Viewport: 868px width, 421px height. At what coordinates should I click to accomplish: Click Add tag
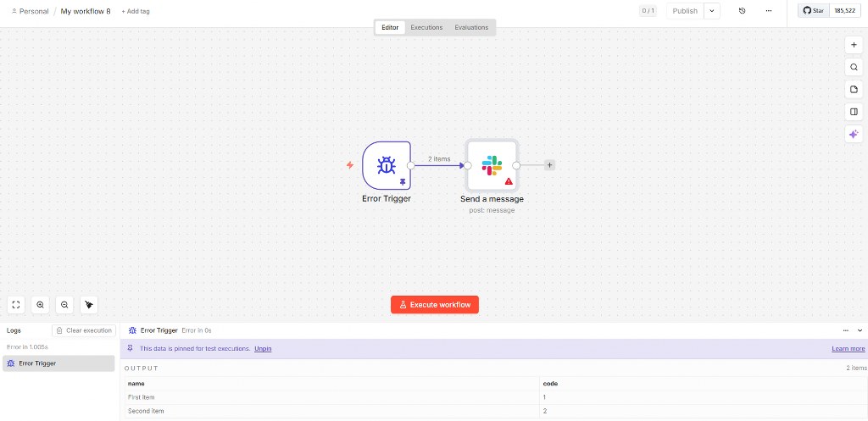point(136,11)
